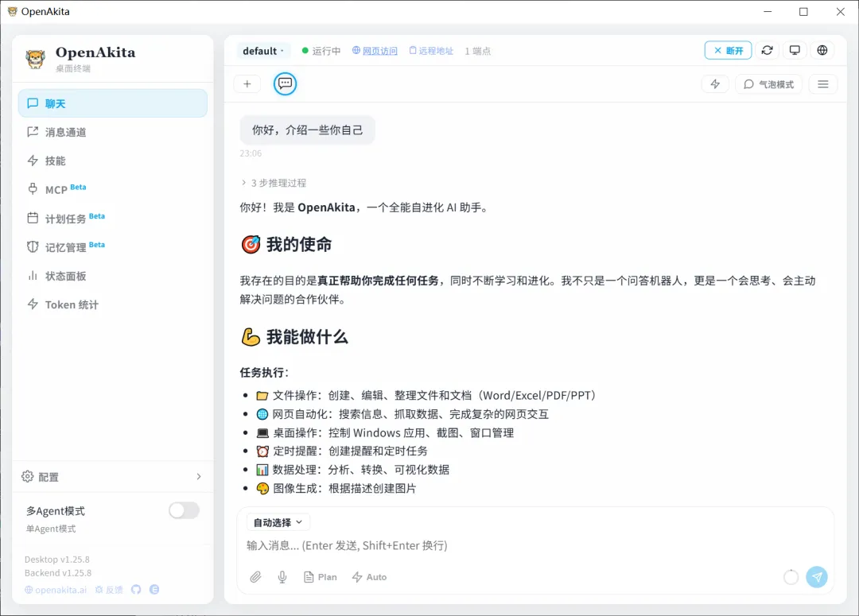Open the hamburger menu in chat toolbar
This screenshot has height=616, width=859.
click(823, 83)
